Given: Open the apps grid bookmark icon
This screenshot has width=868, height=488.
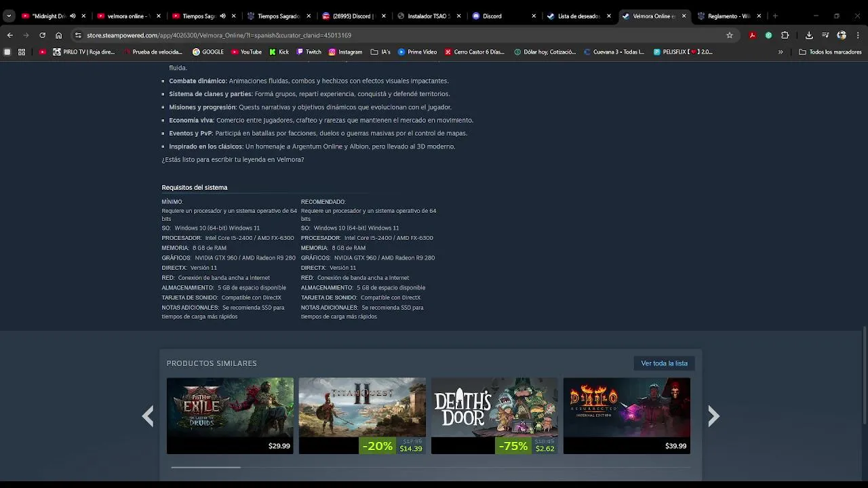Looking at the screenshot, I should (x=22, y=52).
